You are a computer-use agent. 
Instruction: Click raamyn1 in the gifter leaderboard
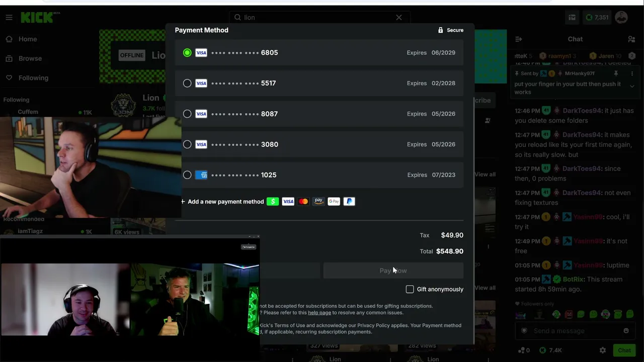(559, 56)
